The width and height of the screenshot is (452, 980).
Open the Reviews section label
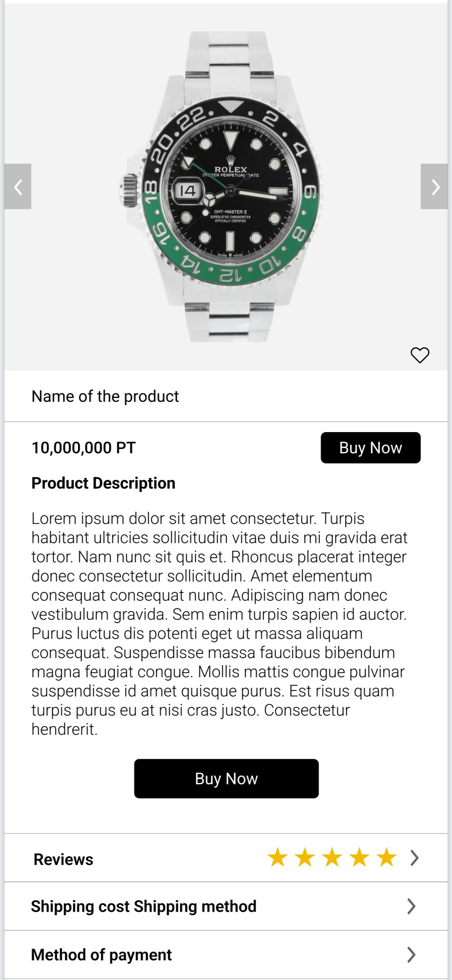pos(63,859)
